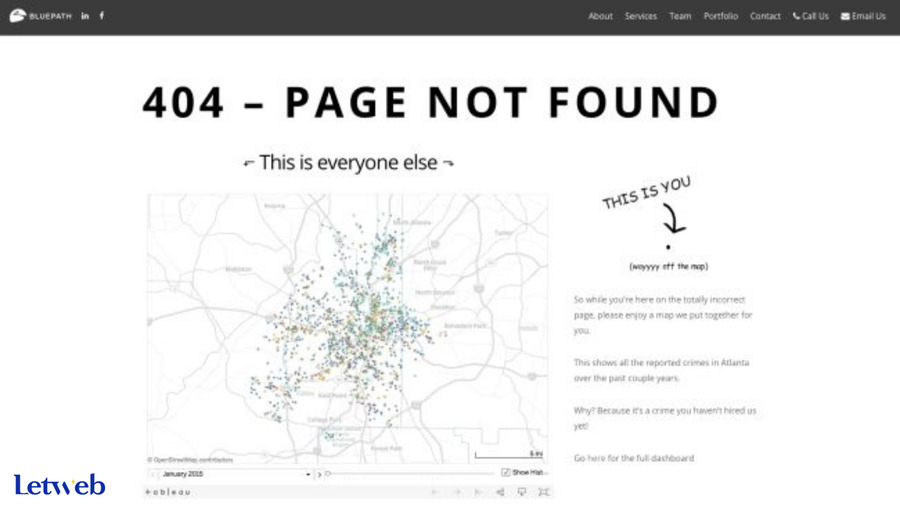
Task: Click the BluePath logo in header
Action: tap(41, 16)
